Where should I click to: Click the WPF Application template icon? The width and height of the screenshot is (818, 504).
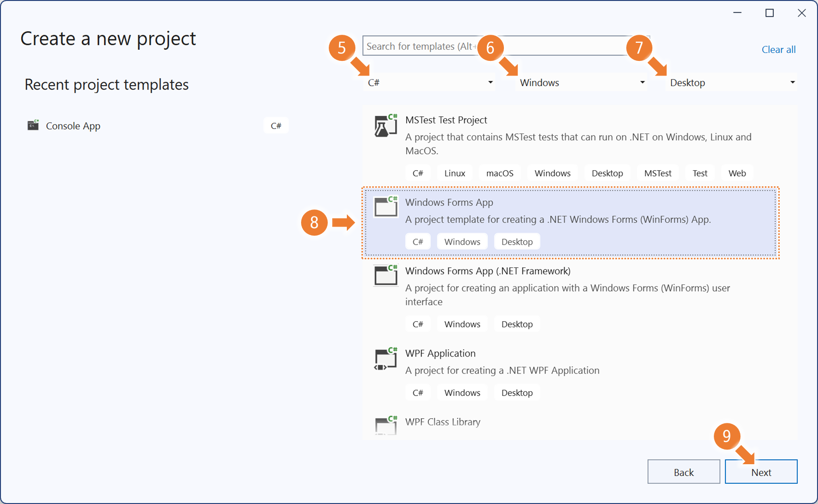[386, 358]
